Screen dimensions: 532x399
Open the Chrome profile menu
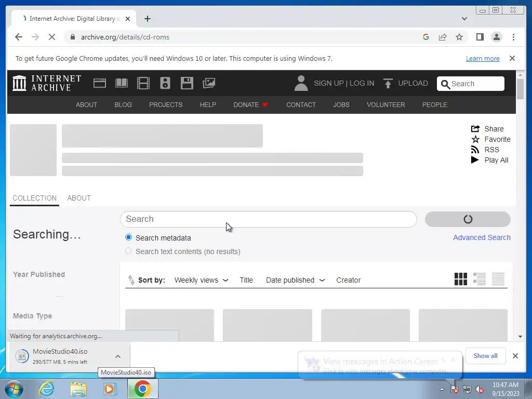(x=496, y=37)
